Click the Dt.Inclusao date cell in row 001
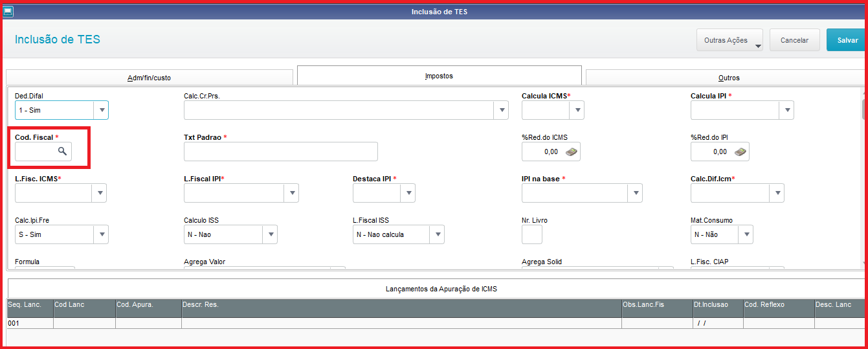Viewport: 868px width, 349px height. (x=718, y=322)
